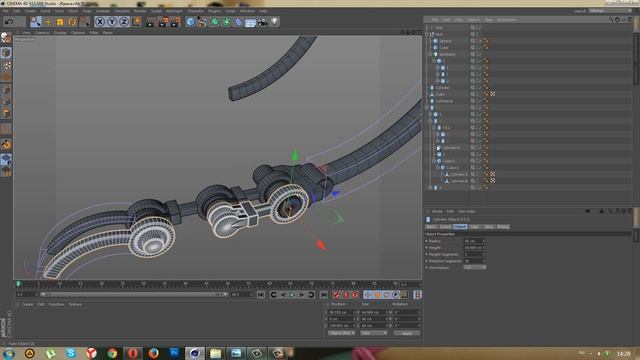640x360 pixels.
Task: Toggle enable checkmark of Symmetry object
Action: click(x=479, y=54)
